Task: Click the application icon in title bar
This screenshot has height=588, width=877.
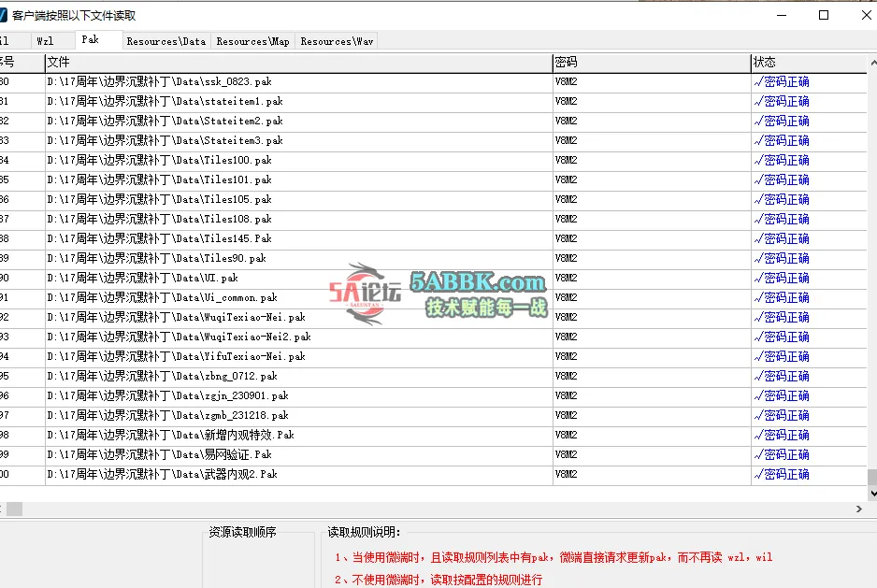Action: click(4, 15)
